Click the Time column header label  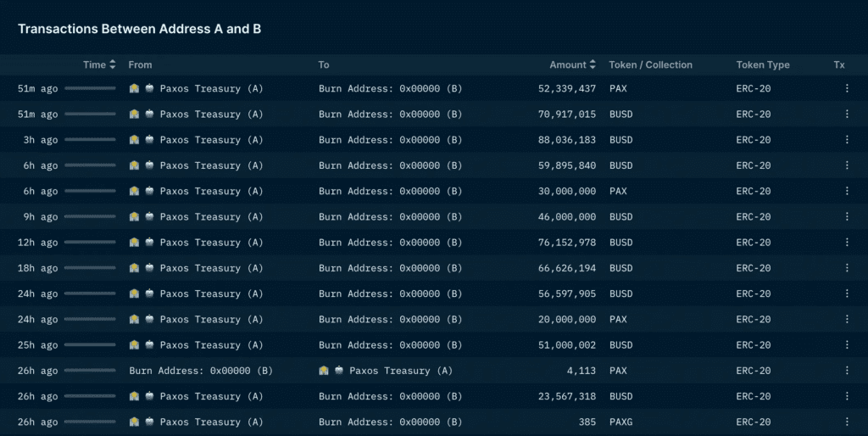pos(95,64)
